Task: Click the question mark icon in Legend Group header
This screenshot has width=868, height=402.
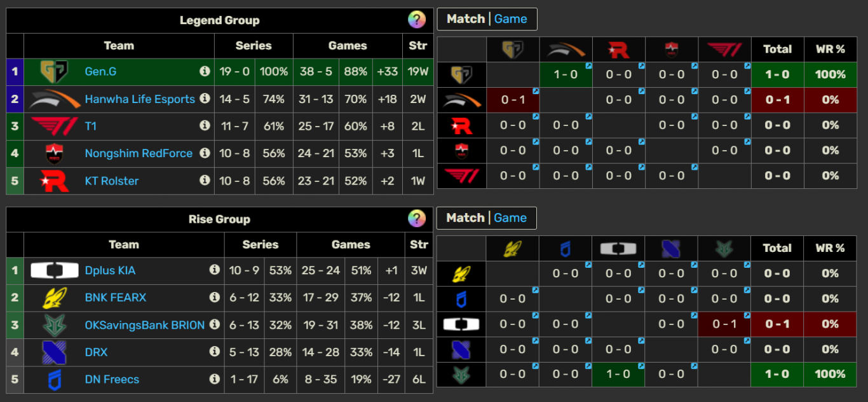Action: coord(417,20)
